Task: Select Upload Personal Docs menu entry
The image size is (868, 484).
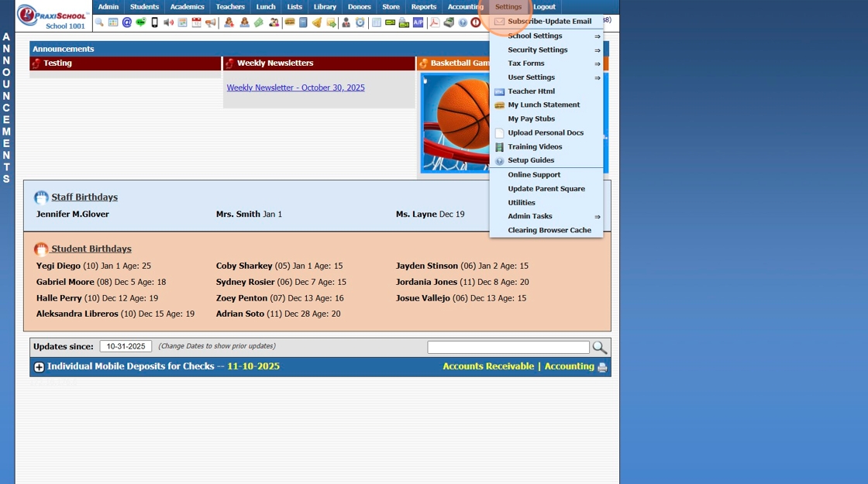Action: [546, 132]
